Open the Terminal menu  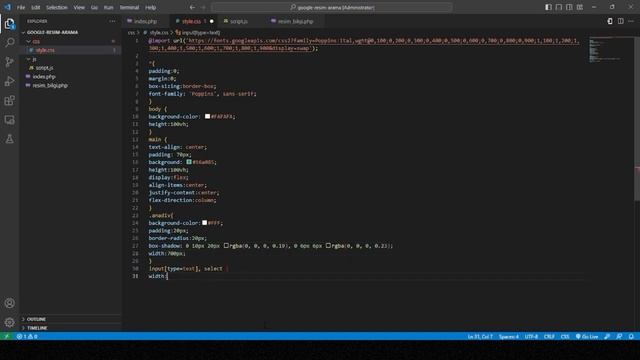129,7
